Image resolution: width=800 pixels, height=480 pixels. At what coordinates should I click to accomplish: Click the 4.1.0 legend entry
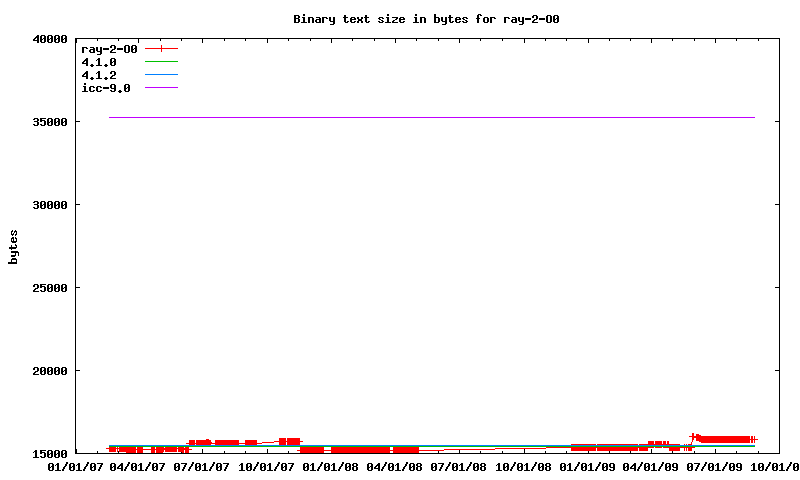(x=98, y=62)
